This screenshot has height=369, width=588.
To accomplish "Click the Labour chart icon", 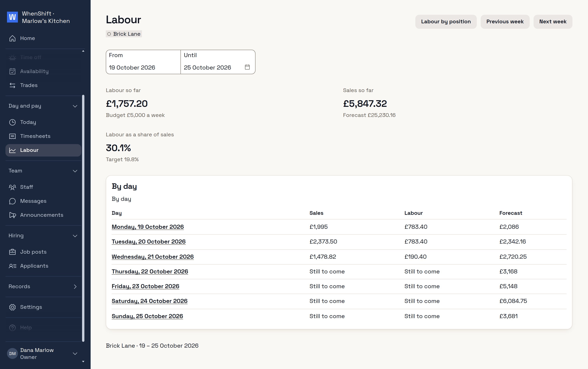I will point(12,150).
